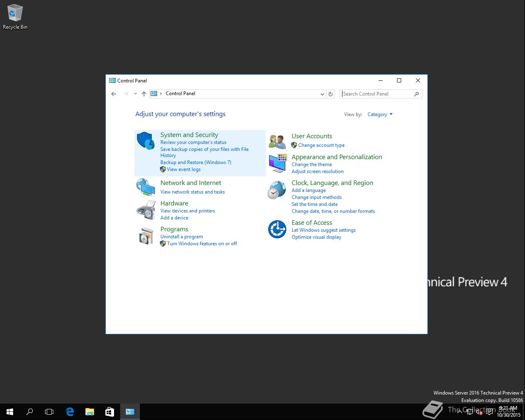Open Network and Internet globe icon
The width and height of the screenshot is (525, 420).
click(x=146, y=187)
